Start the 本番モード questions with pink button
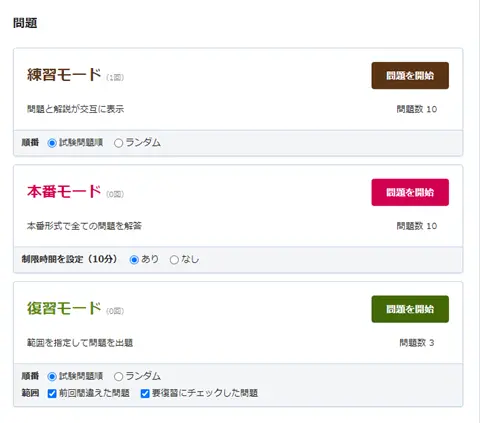 click(410, 192)
